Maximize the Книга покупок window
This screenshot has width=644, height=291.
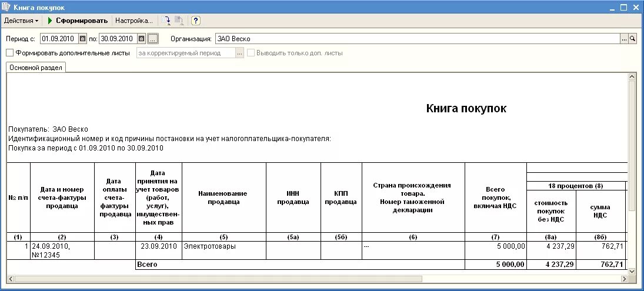coord(624,8)
